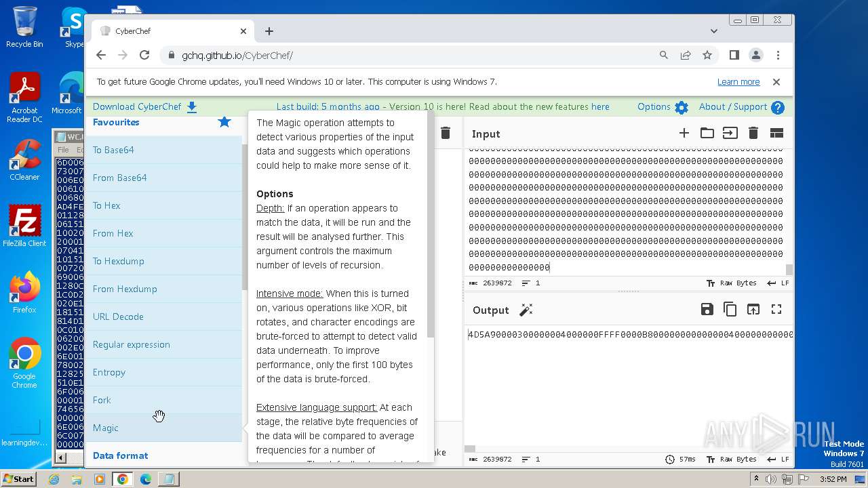Select the From Hex operation
This screenshot has height=488, width=868.
pos(163,233)
